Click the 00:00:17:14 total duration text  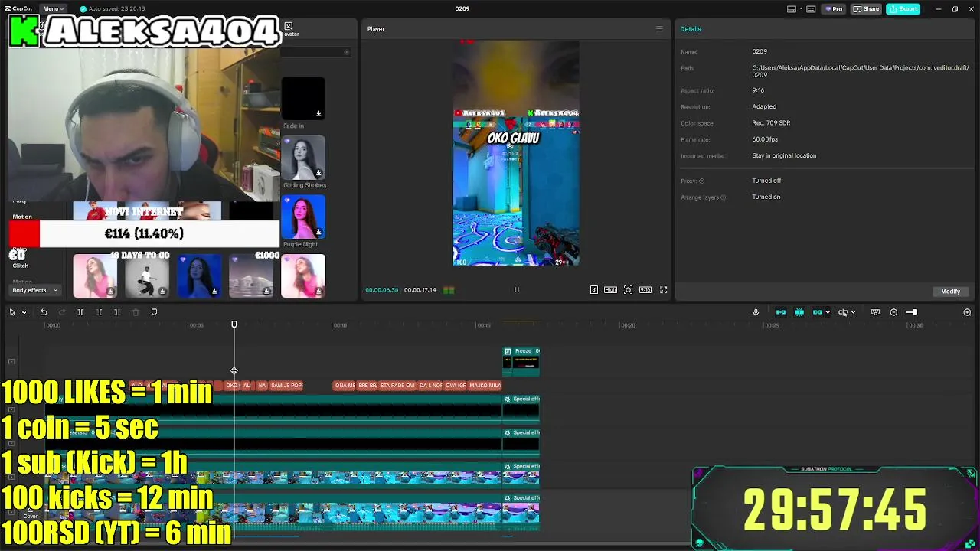click(x=420, y=290)
